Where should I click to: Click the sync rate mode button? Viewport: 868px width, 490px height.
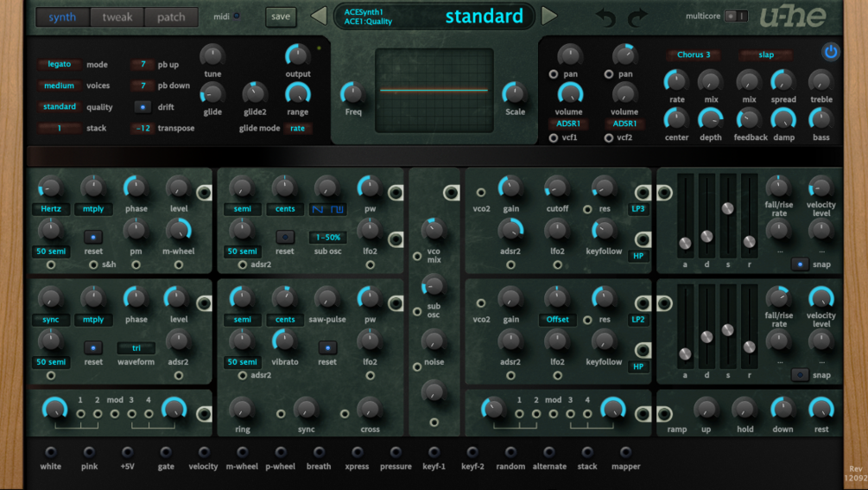(51, 320)
